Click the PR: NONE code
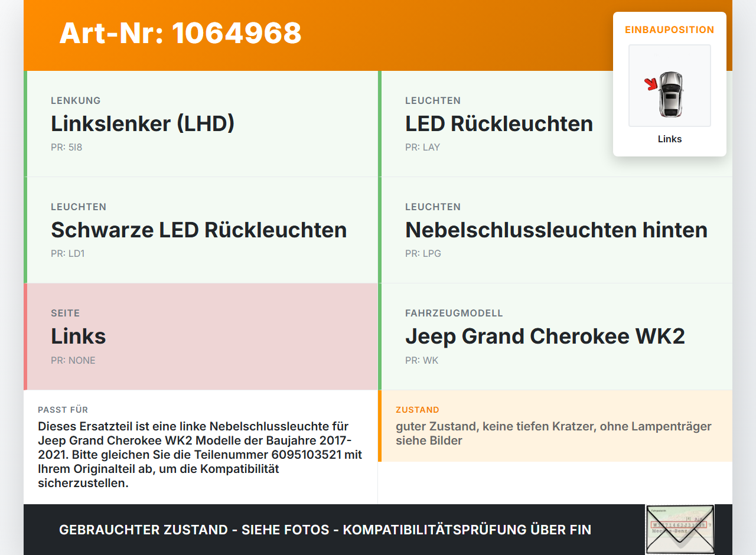 click(x=73, y=361)
